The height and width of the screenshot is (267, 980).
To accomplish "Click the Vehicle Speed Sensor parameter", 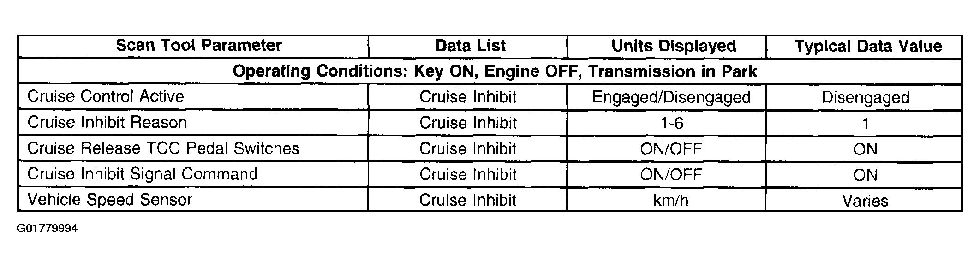I will pos(110,200).
